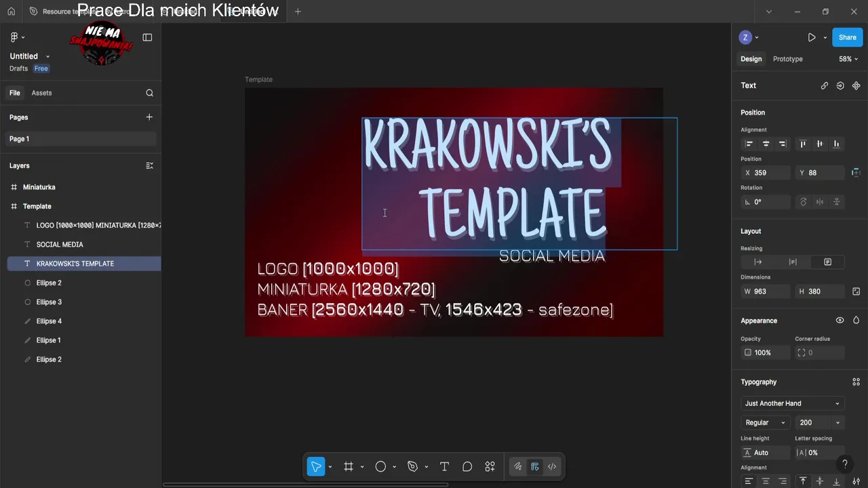This screenshot has height=488, width=868.
Task: Click the Opacity 100% field
Action: pos(766,352)
